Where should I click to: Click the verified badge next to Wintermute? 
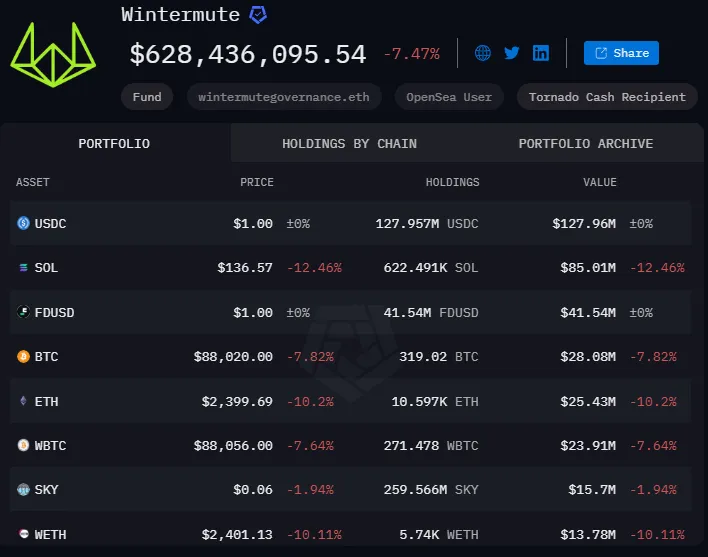(x=258, y=15)
